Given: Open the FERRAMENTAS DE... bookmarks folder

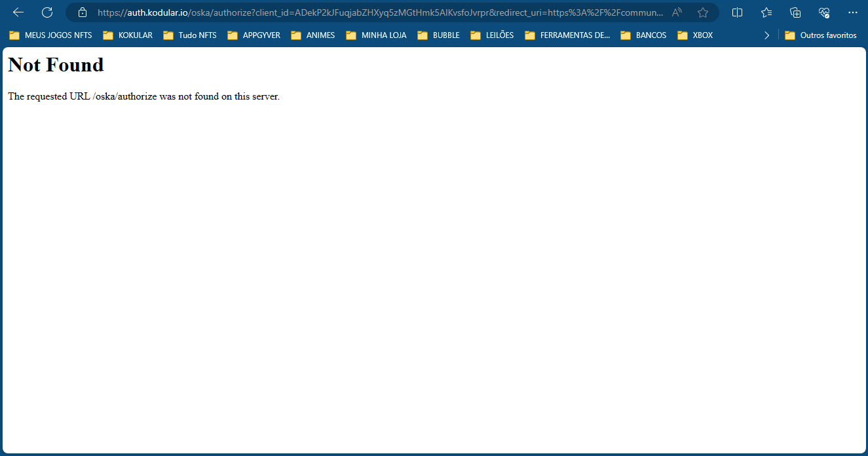Looking at the screenshot, I should click(568, 35).
